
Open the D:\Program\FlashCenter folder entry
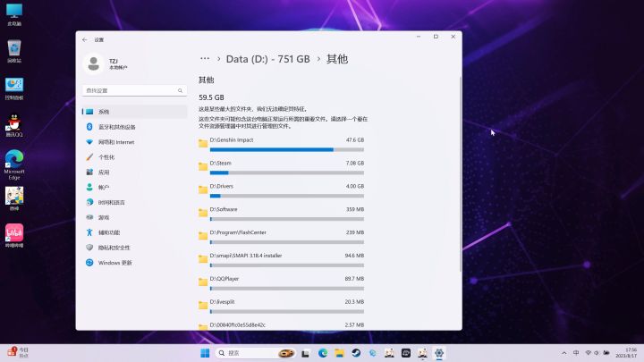tap(282, 237)
